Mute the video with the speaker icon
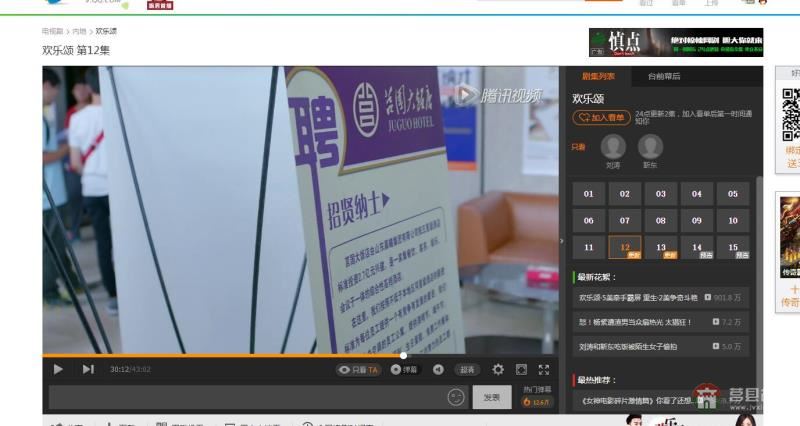 pos(438,369)
